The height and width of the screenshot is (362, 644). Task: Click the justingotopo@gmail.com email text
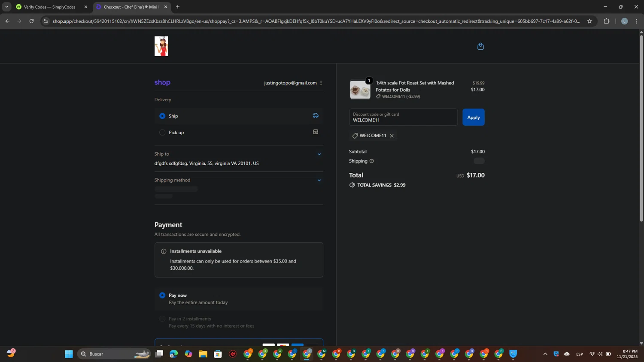(290, 83)
